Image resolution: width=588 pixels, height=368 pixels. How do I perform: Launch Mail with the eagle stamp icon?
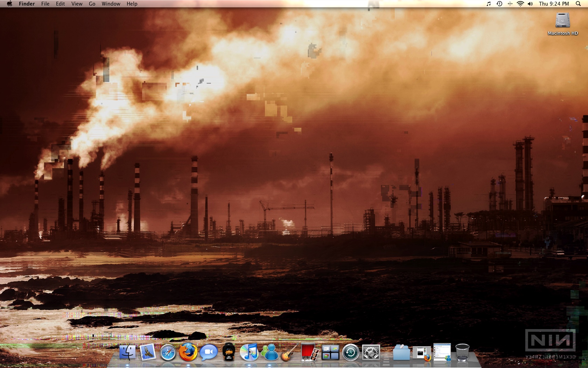148,352
